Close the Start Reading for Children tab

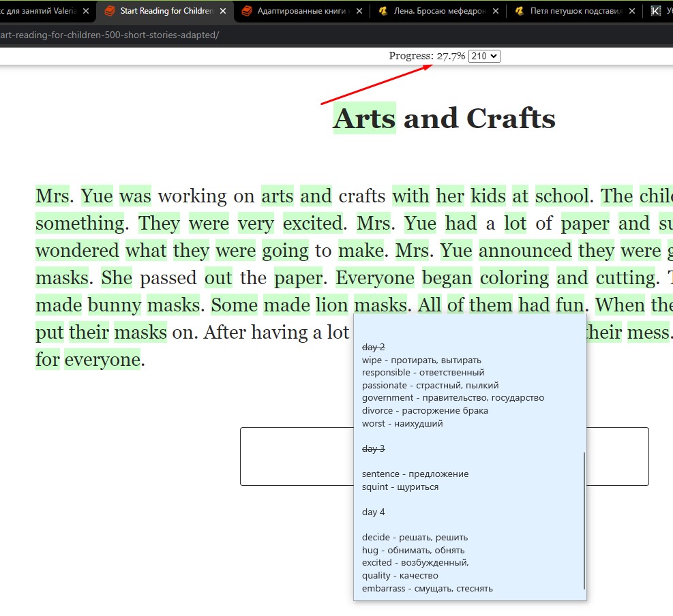click(222, 11)
